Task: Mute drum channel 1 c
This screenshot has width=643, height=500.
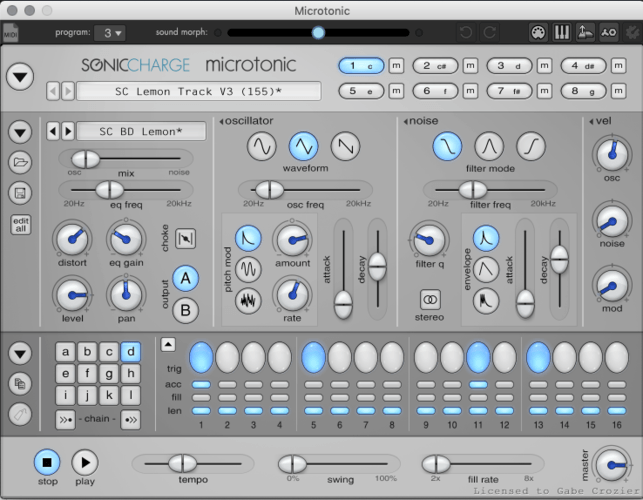Action: coord(396,66)
